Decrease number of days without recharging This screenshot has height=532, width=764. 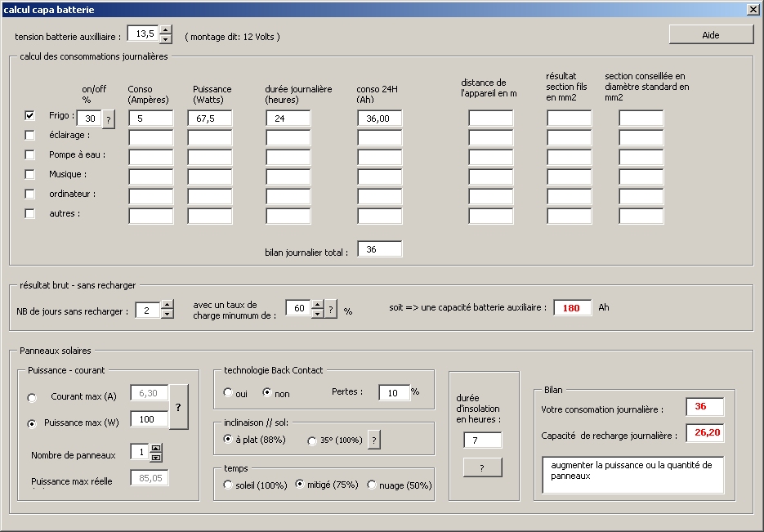click(x=167, y=314)
